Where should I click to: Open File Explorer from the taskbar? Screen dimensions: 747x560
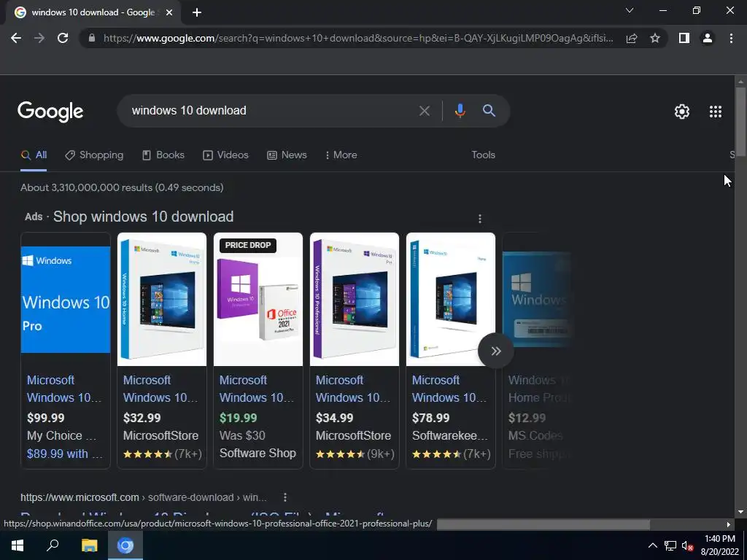pos(89,545)
